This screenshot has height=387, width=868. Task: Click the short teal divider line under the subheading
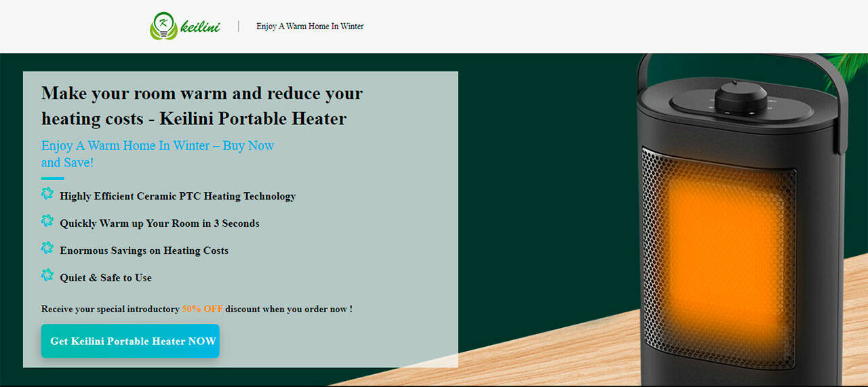click(53, 179)
